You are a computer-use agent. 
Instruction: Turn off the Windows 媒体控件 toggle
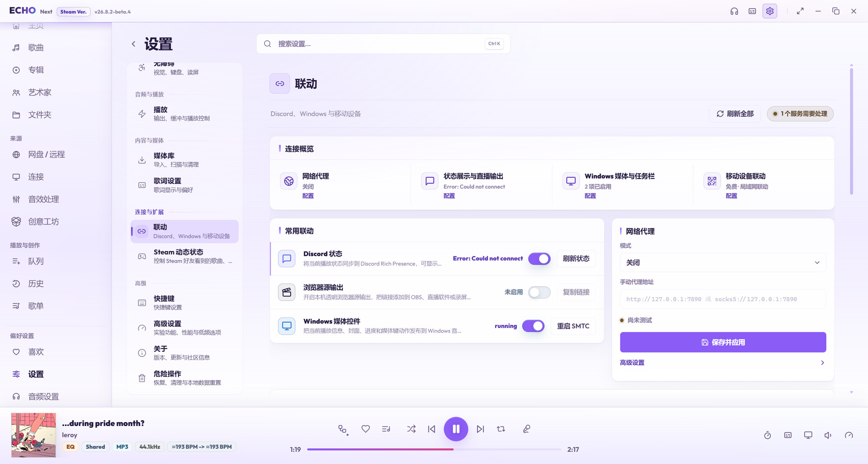[x=533, y=326]
